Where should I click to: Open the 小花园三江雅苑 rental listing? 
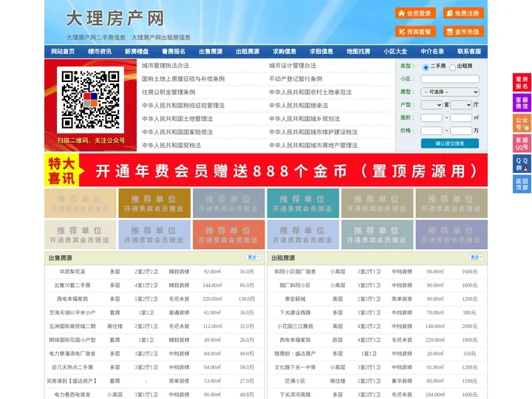coord(295,326)
